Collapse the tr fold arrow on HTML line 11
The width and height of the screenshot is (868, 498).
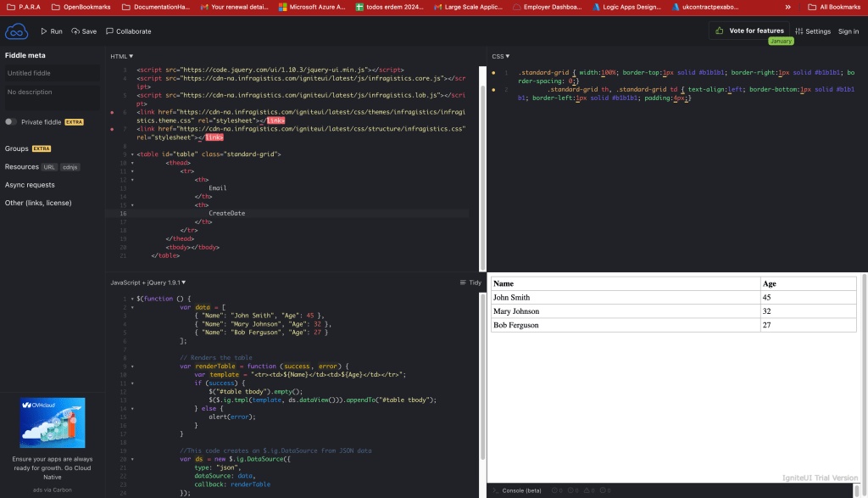coord(132,171)
